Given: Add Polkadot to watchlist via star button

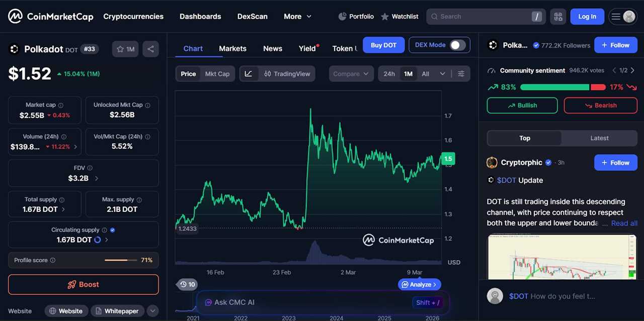Looking at the screenshot, I should click(125, 49).
